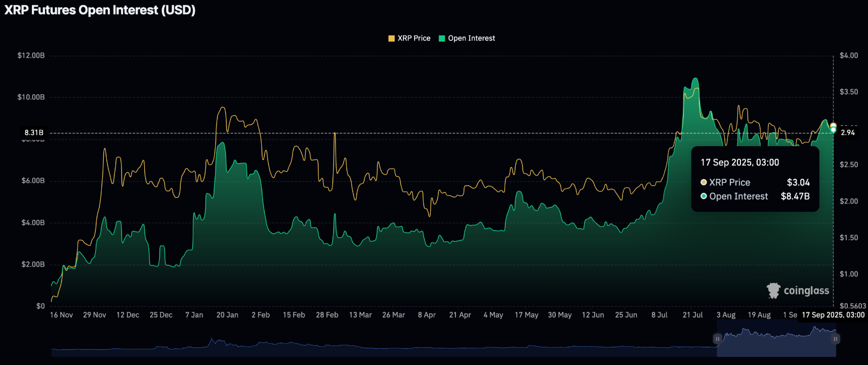Click the '15 Feb' x-axis date label

(294, 315)
